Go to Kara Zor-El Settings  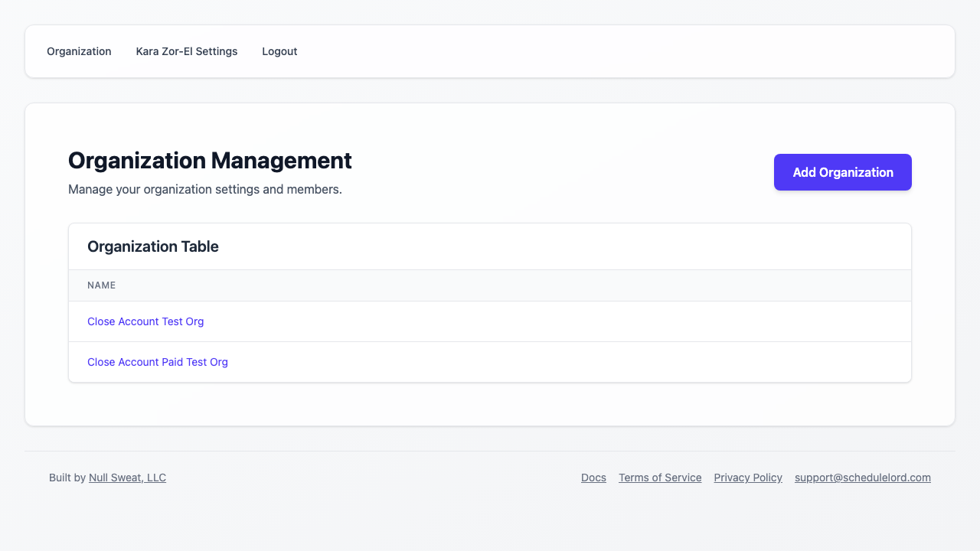tap(187, 51)
